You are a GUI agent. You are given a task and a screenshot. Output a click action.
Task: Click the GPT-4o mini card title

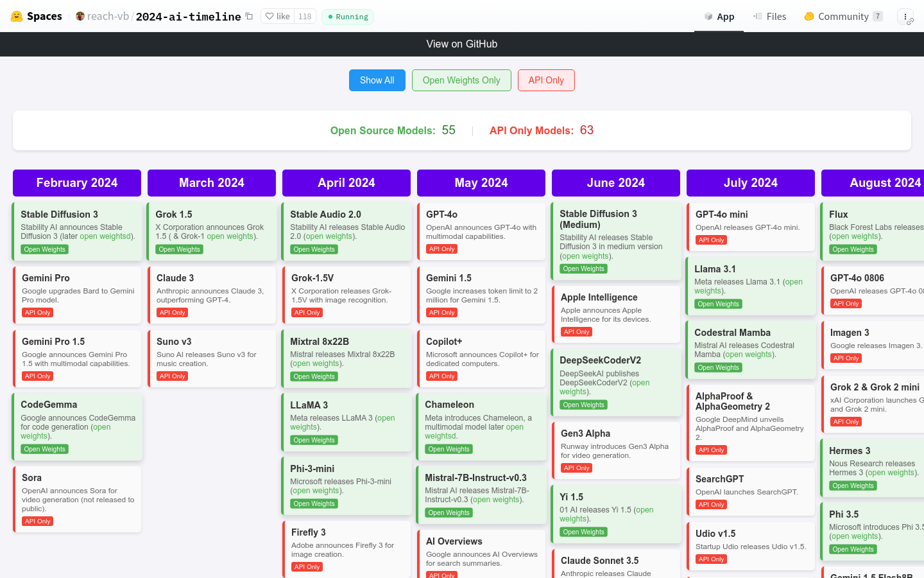pyautogui.click(x=722, y=215)
